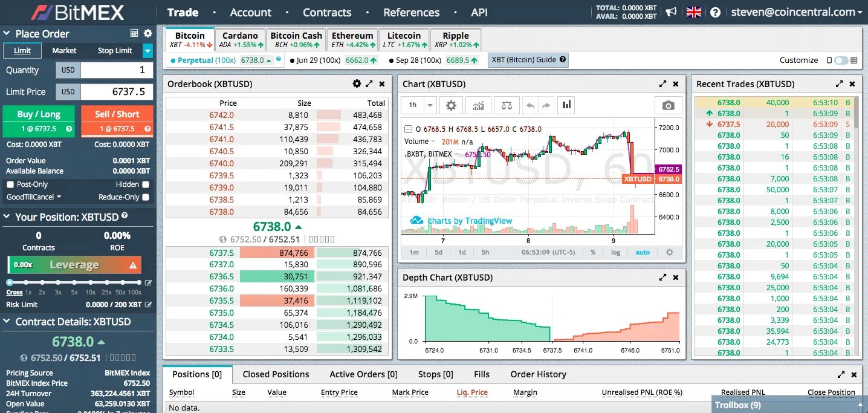Viewport: 868px width, 413px height.
Task: Select the Market order type
Action: [x=64, y=51]
